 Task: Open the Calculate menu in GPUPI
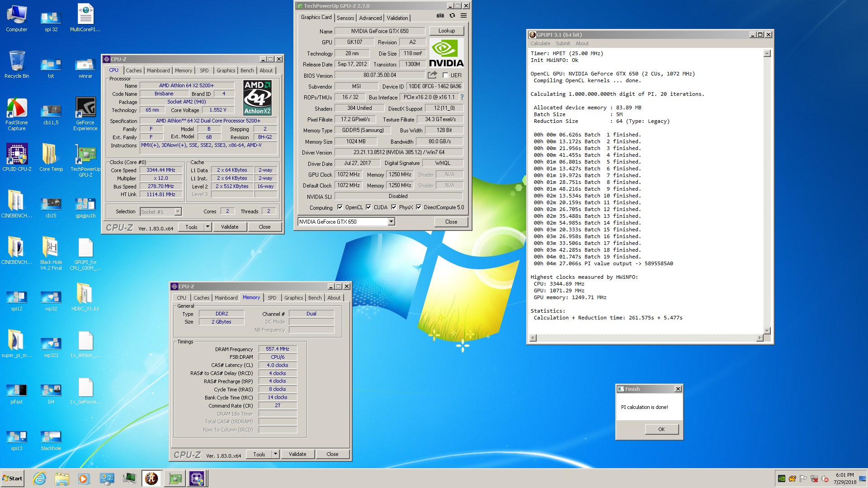540,43
